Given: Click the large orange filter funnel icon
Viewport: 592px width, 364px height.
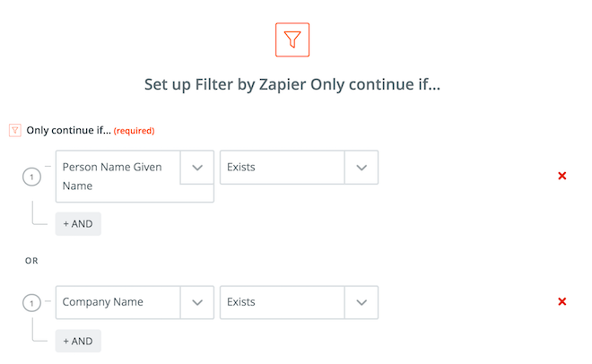Looking at the screenshot, I should (292, 39).
